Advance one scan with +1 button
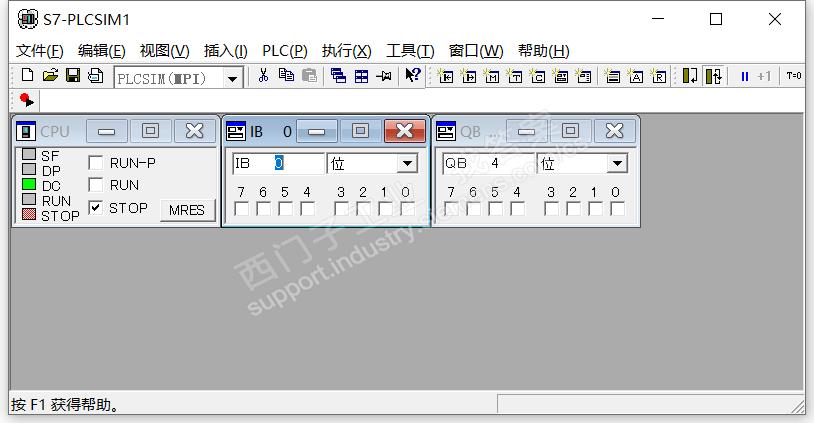The image size is (814, 423). pyautogui.click(x=764, y=76)
